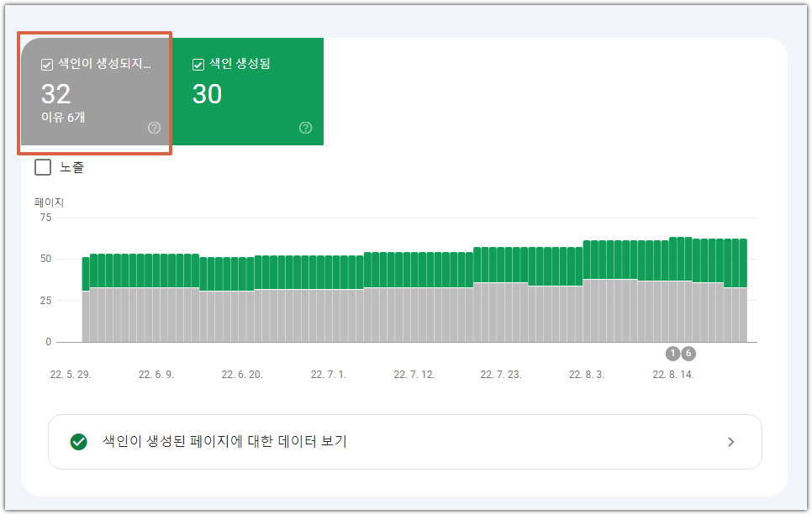
Task: Click the 50 y-axis value
Action: [x=45, y=259]
